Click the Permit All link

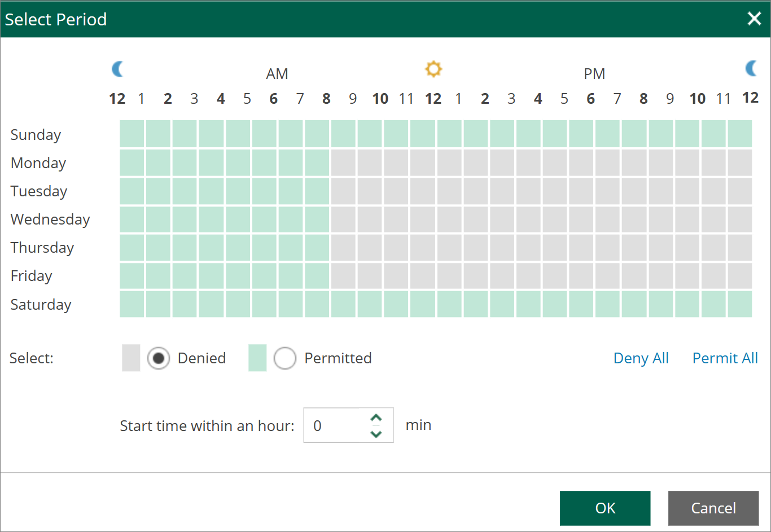(x=725, y=358)
